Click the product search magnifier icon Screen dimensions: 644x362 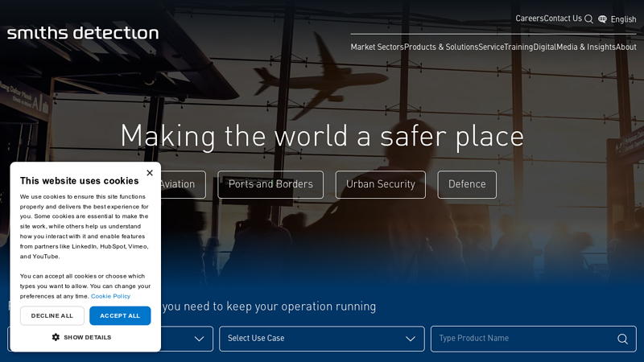(622, 339)
